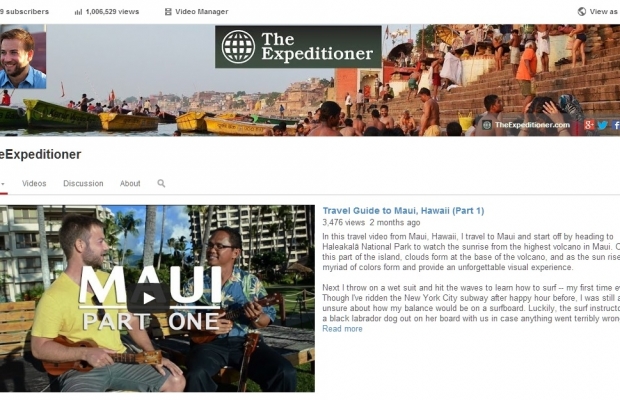Screen dimensions: 620x400
Task: Open Travel Guide to Maui title link
Action: click(x=403, y=211)
